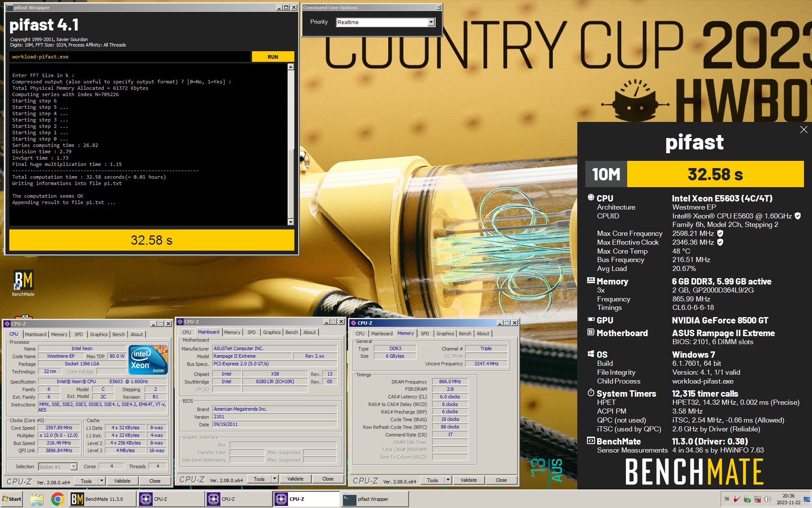Image resolution: width=812 pixels, height=508 pixels.
Task: Open Tools dropdown arrow in CPU tab CPU-Z
Action: pyautogui.click(x=101, y=481)
